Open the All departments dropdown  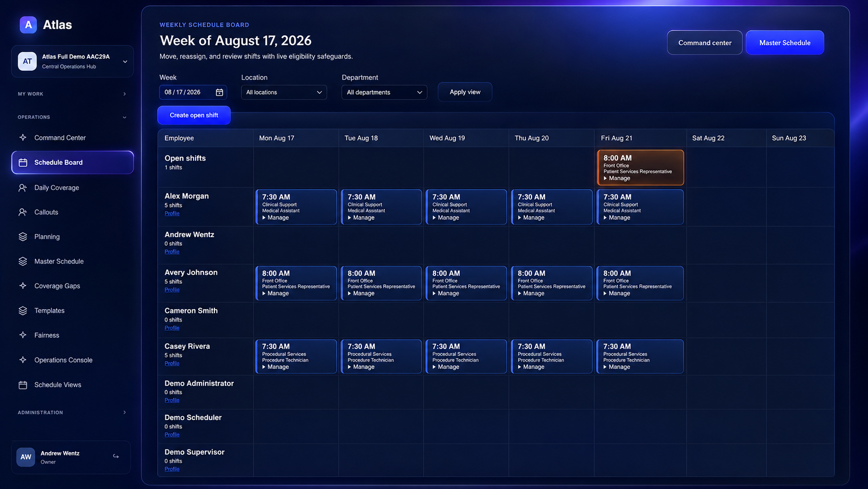tap(384, 92)
